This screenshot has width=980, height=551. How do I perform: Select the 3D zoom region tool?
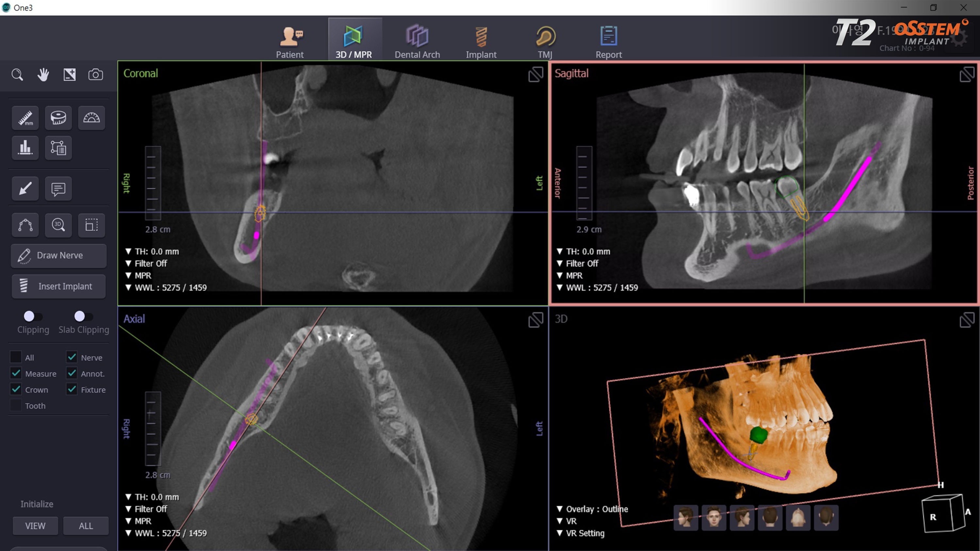(58, 225)
